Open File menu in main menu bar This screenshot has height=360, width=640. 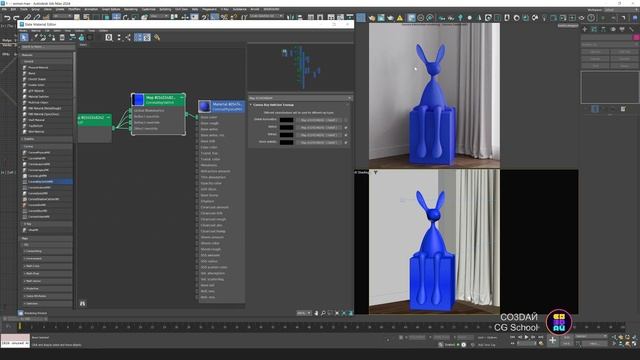4,9
